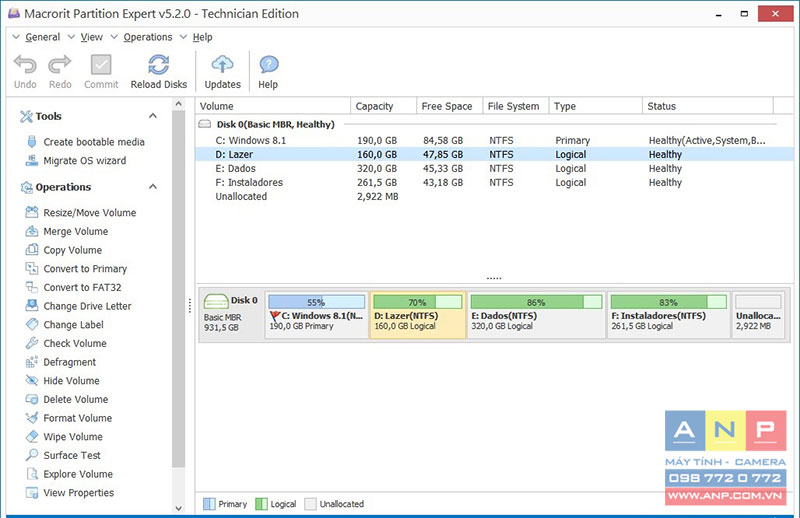The height and width of the screenshot is (518, 800).
Task: Select the F: Instaladores volume row
Action: pos(494,182)
